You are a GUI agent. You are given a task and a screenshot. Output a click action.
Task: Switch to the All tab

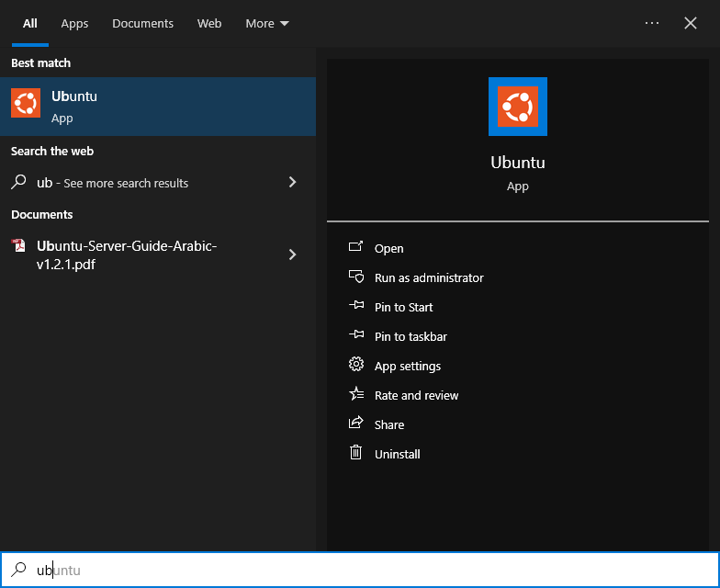pyautogui.click(x=29, y=24)
